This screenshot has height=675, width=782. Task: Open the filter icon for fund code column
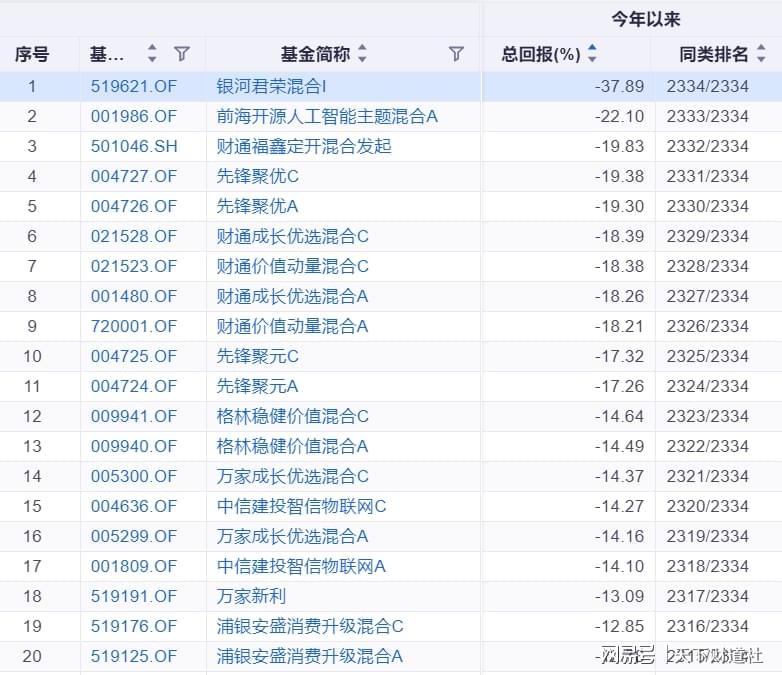coord(182,54)
